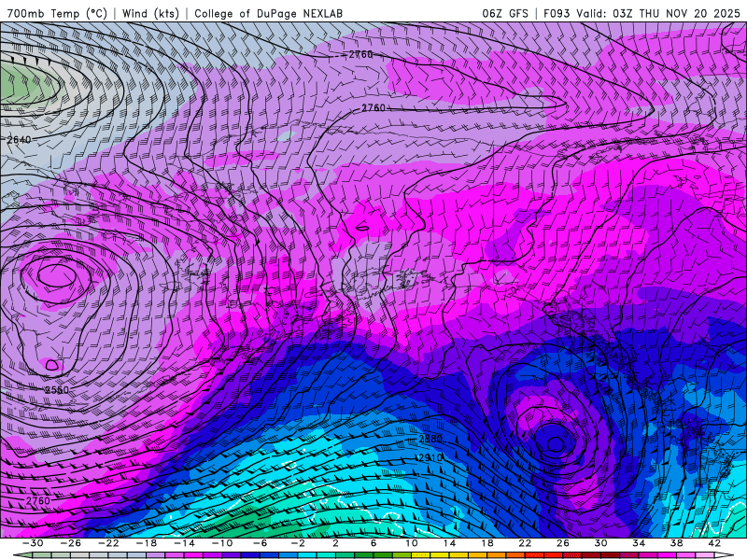Select the -18 tick label on color scale

click(147, 543)
